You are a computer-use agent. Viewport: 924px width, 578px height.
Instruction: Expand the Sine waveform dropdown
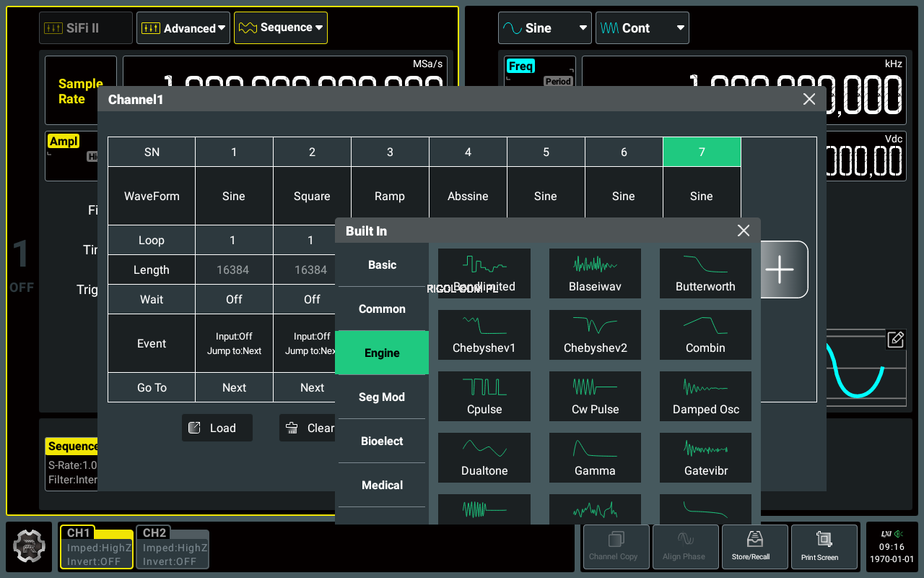pyautogui.click(x=544, y=28)
